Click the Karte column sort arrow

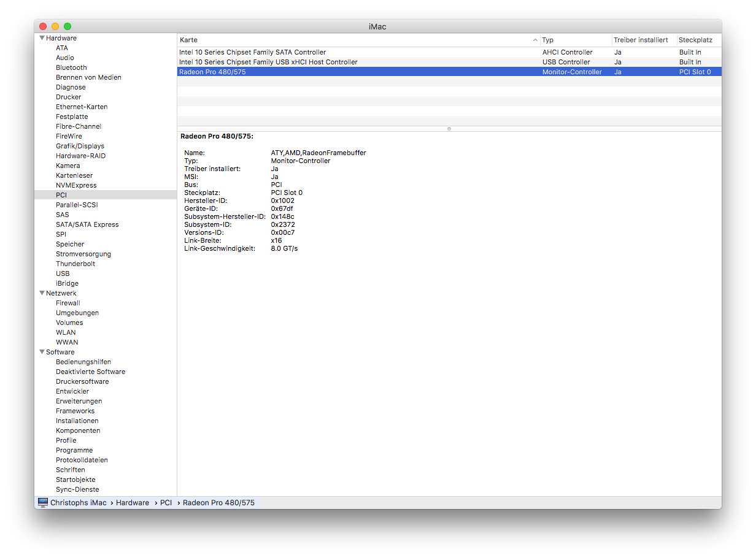point(536,40)
